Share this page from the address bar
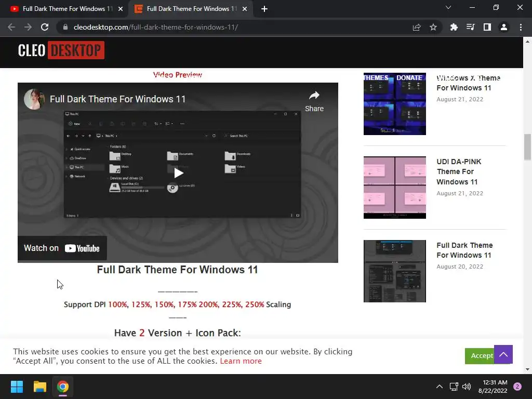 (x=417, y=27)
